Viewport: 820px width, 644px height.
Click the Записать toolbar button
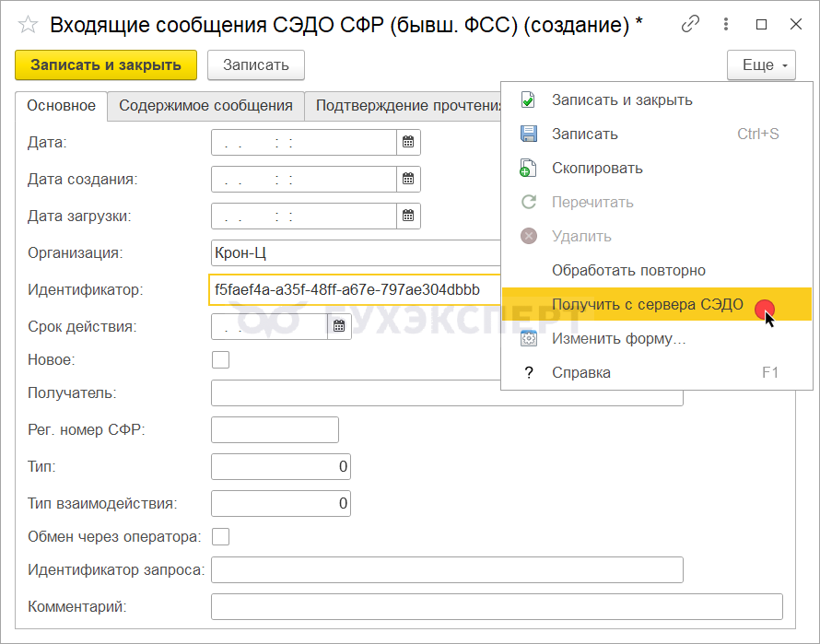pyautogui.click(x=256, y=65)
